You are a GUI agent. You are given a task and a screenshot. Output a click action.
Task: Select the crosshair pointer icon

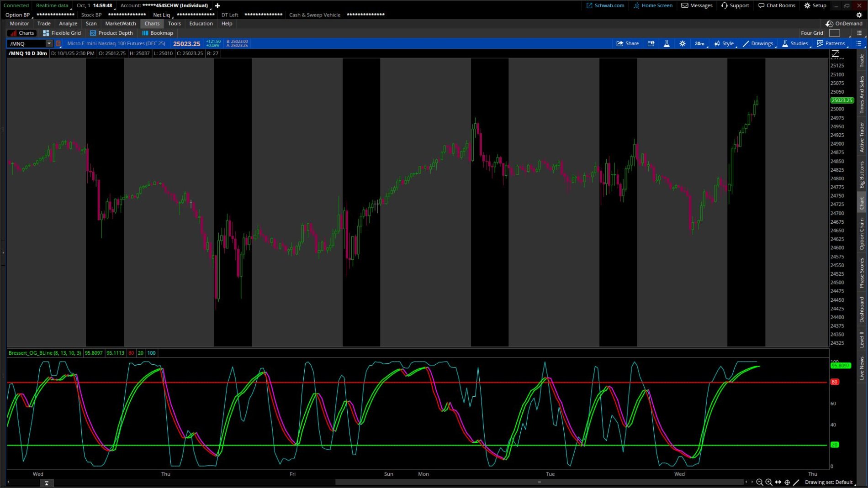(787, 482)
